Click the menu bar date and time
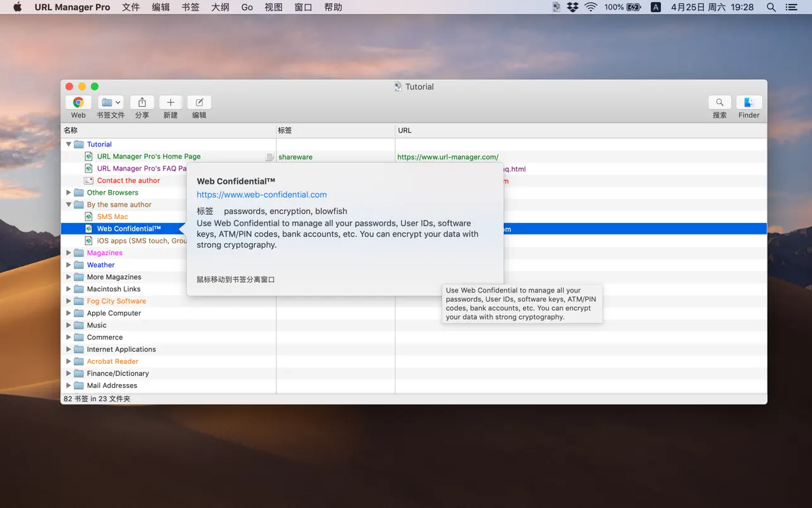 tap(712, 8)
